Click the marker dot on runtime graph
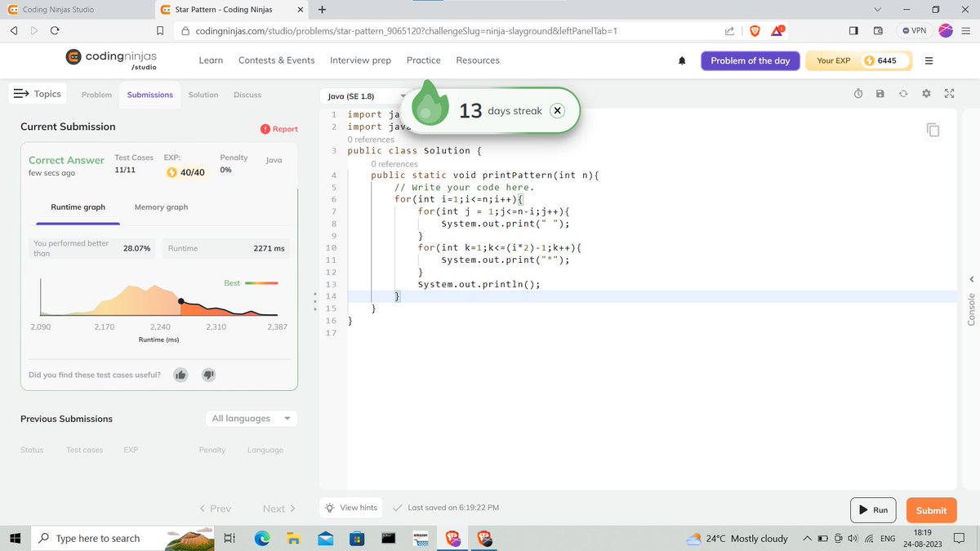This screenshot has width=980, height=551. 180,300
